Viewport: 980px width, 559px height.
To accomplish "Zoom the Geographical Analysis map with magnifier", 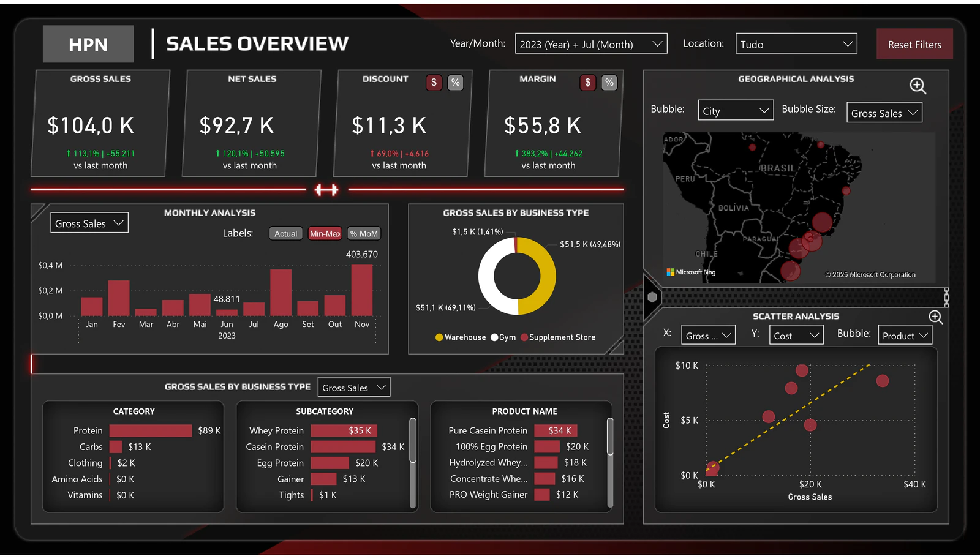I will click(x=918, y=86).
